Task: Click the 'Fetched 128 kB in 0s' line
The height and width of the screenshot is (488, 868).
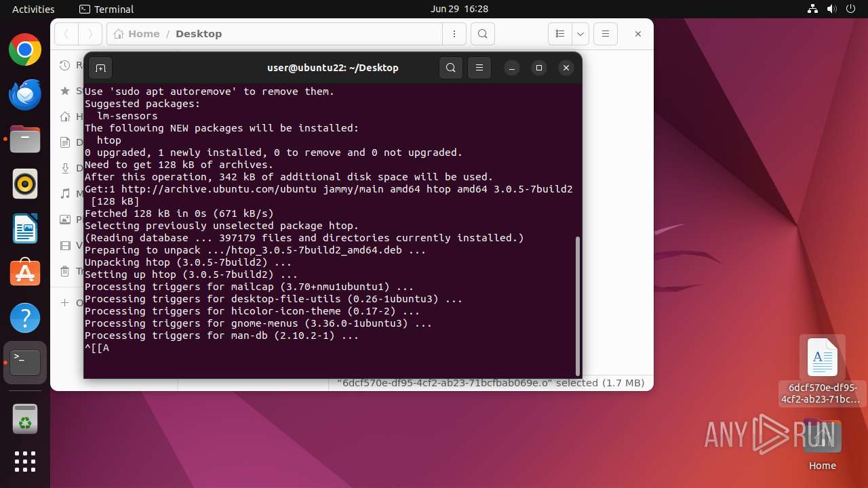Action: coord(179,213)
